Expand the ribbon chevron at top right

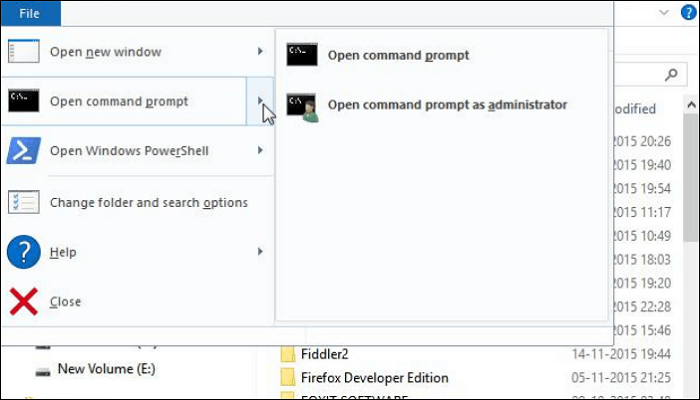pyautogui.click(x=663, y=12)
